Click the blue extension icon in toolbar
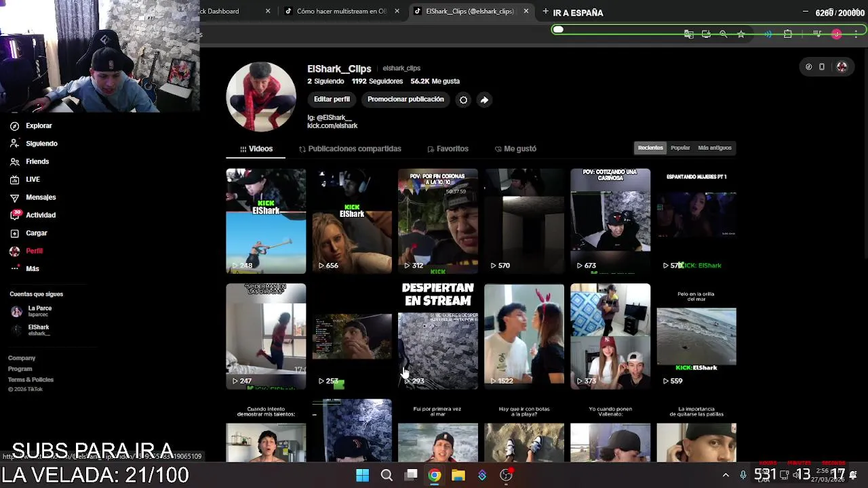 (x=768, y=34)
